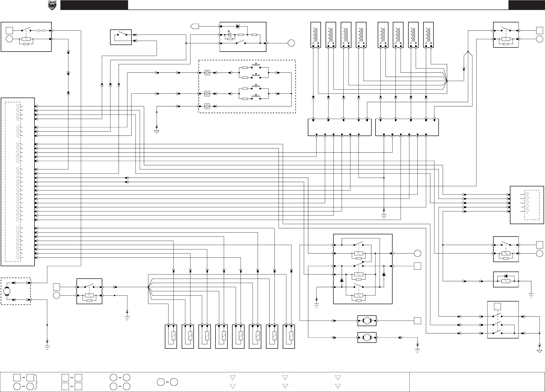The width and height of the screenshot is (545, 392).
Task: Select the right ignition module box
Action: (407, 127)
